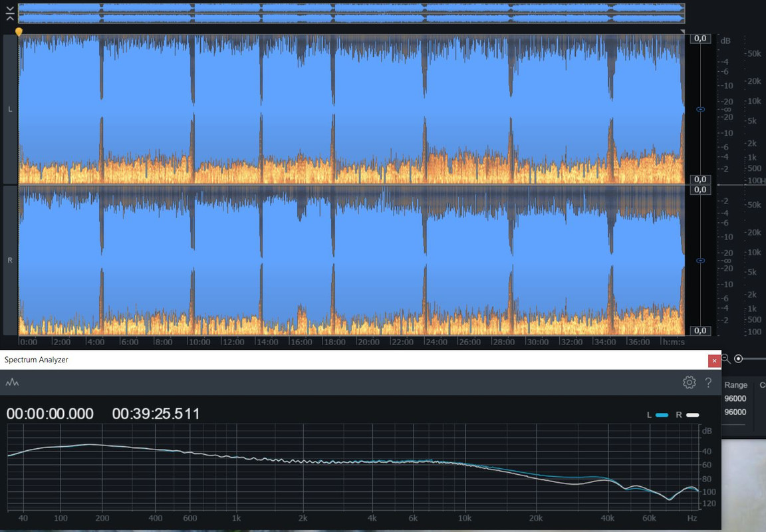Viewport: 766px width, 532px height.
Task: Open Spectrum Analyzer help question mark
Action: (x=708, y=382)
